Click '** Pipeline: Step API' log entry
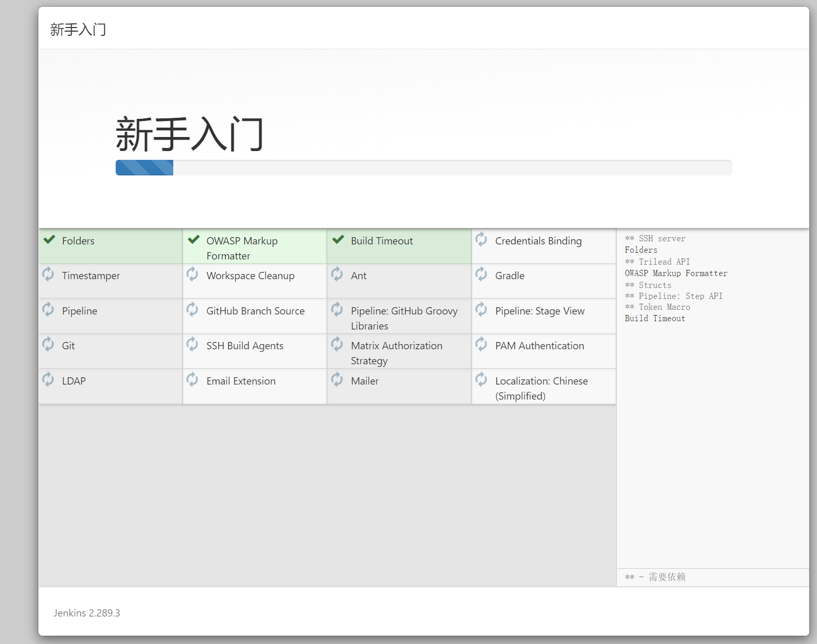This screenshot has height=644, width=817. (x=673, y=296)
